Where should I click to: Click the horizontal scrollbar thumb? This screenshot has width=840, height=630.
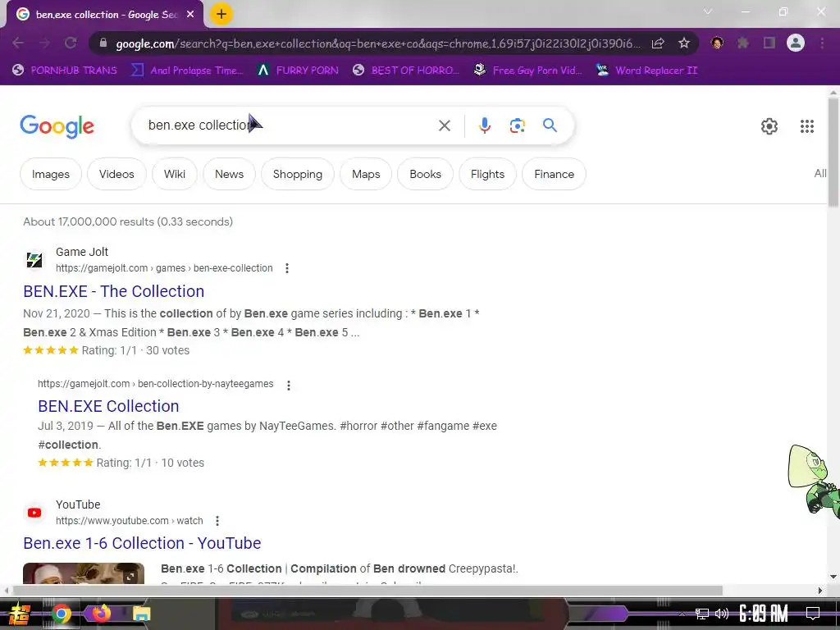(367, 591)
